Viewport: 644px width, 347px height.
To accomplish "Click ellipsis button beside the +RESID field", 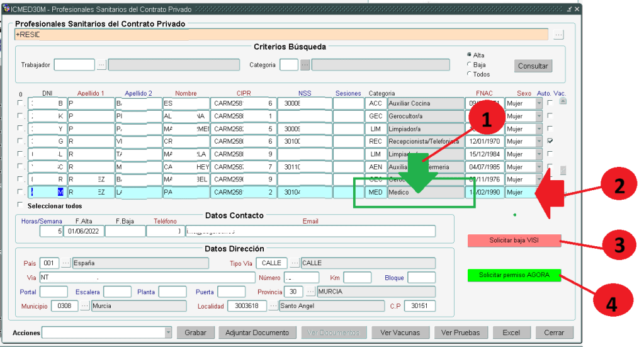I will tap(558, 35).
